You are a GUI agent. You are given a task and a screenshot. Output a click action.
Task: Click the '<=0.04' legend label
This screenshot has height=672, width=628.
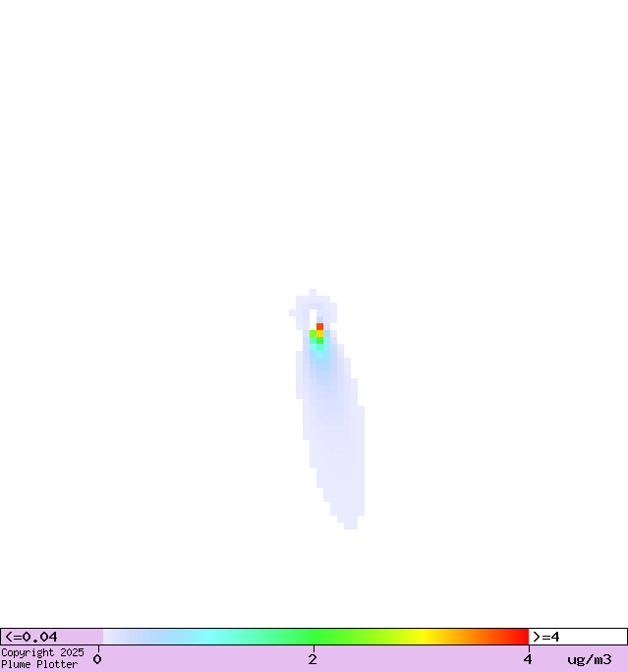pos(30,637)
